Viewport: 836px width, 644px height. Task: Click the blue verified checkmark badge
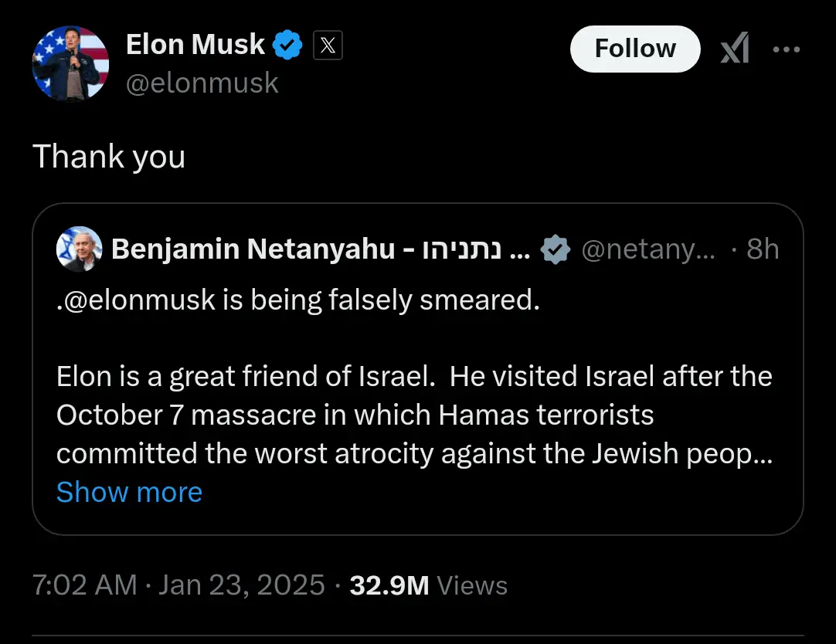[x=287, y=46]
